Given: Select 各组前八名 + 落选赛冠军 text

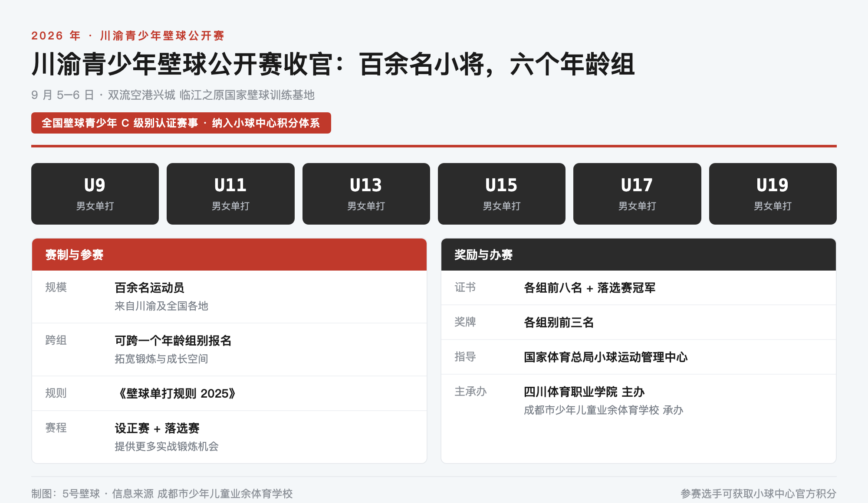Looking at the screenshot, I should click(x=590, y=287).
